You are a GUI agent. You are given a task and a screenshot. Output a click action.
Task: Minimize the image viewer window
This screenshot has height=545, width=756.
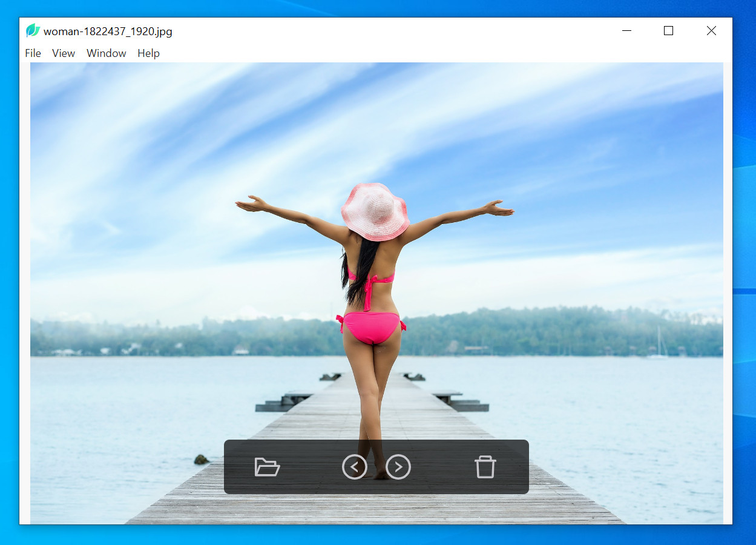[626, 31]
